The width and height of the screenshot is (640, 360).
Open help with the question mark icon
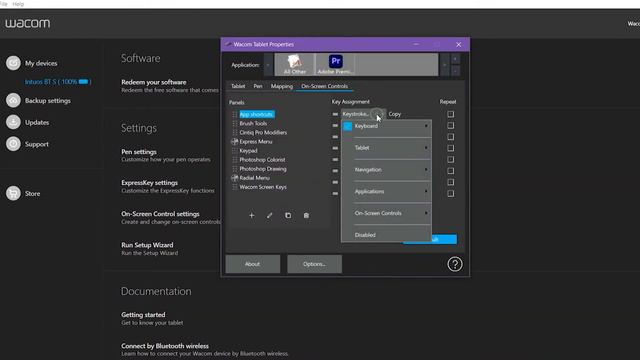tap(455, 264)
